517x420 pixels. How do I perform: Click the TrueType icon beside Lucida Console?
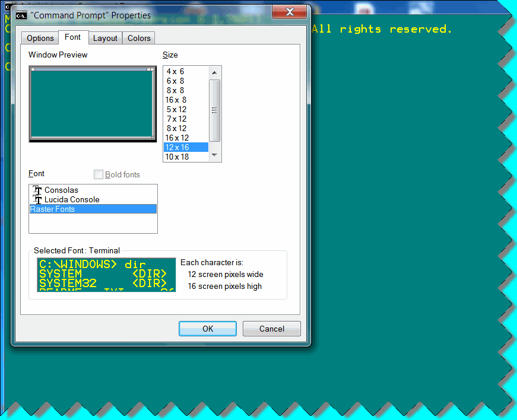[x=37, y=199]
